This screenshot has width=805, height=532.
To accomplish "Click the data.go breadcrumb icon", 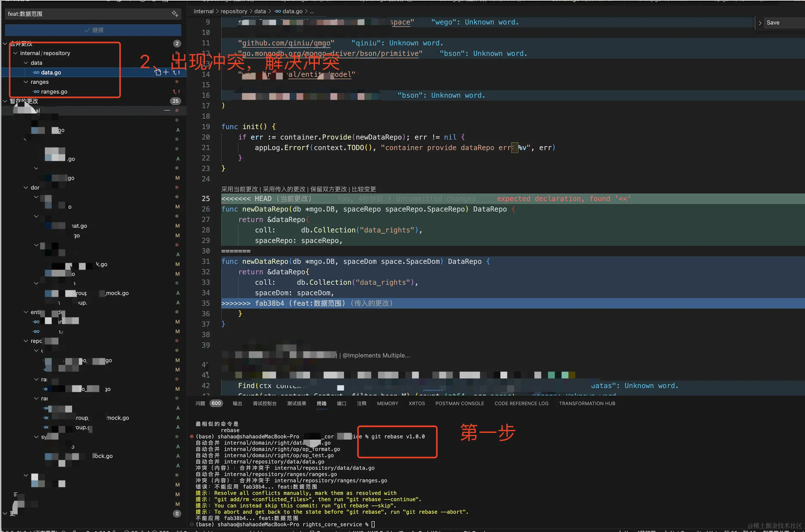I will click(x=278, y=11).
